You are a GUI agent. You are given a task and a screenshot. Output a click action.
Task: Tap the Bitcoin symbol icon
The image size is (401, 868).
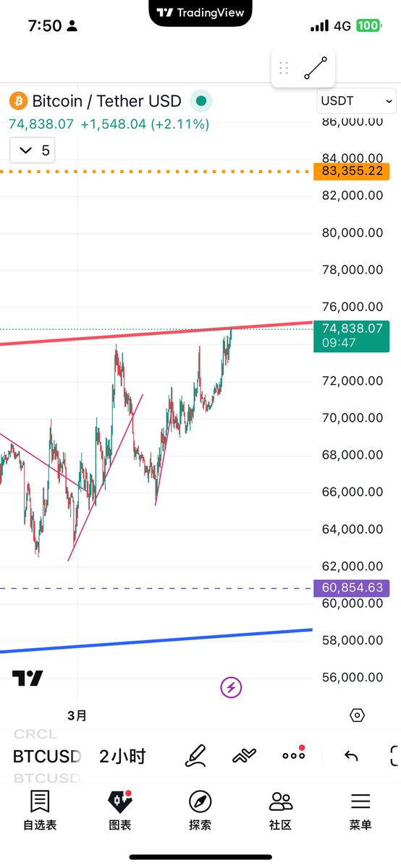coord(17,101)
